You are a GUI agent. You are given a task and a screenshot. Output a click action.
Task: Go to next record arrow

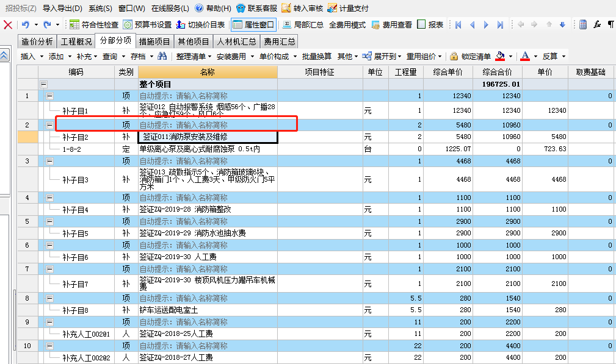486,25
